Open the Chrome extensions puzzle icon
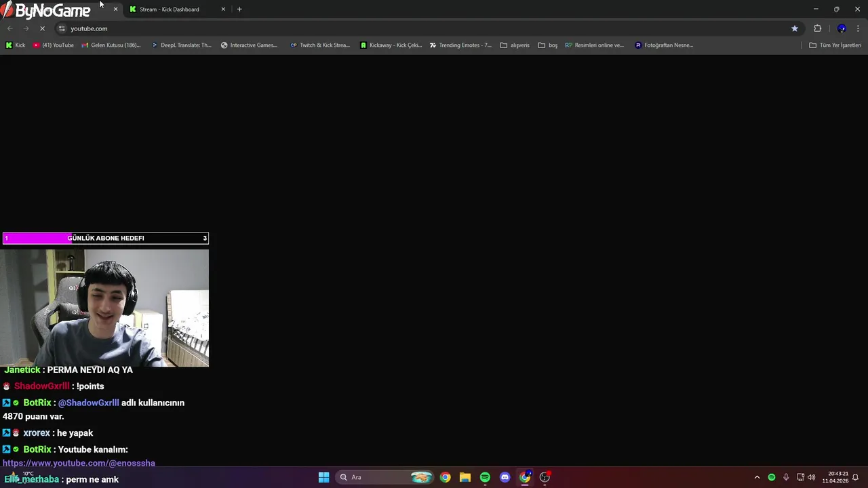 [817, 28]
